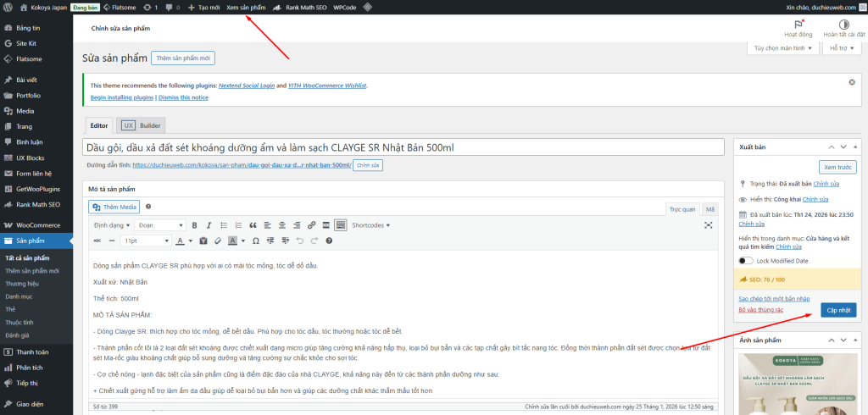Insert Read More tag
The width and height of the screenshot is (868, 415).
[326, 225]
